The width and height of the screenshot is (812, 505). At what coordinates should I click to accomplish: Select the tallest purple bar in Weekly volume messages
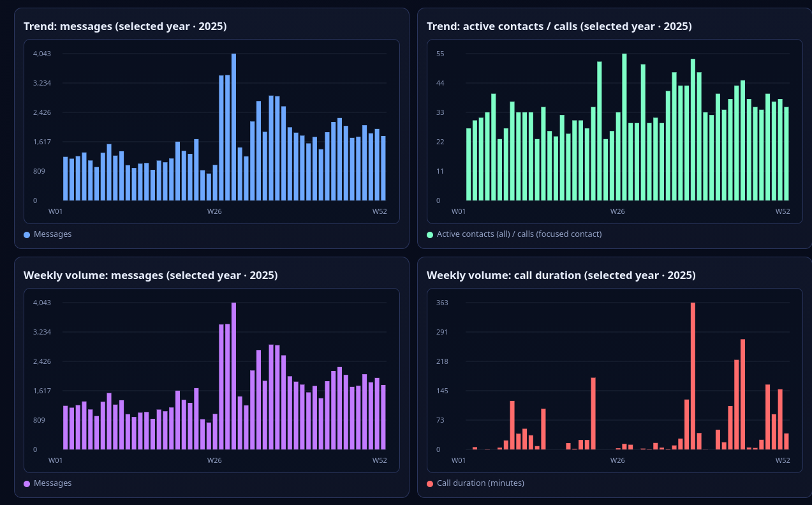pyautogui.click(x=233, y=376)
